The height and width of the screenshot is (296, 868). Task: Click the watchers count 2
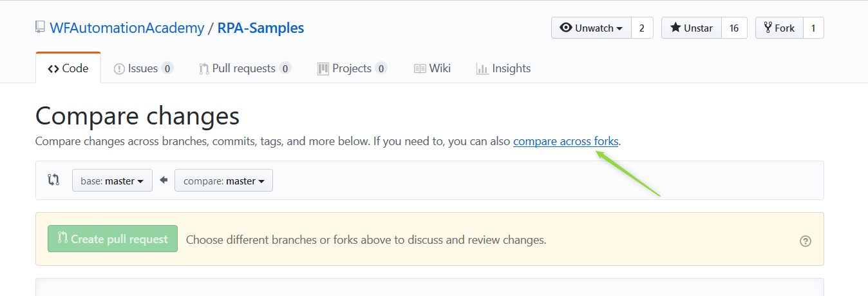click(642, 28)
